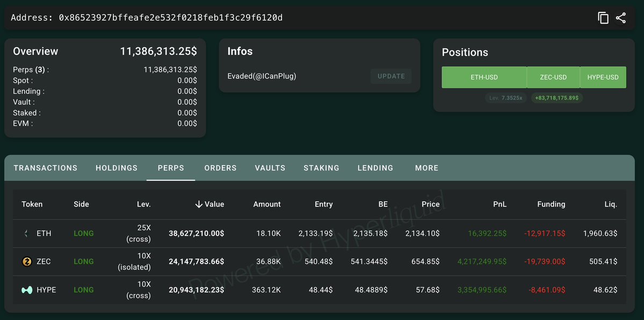Click the share icon beside the address
Screen dimensions: 644x320
coord(620,18)
